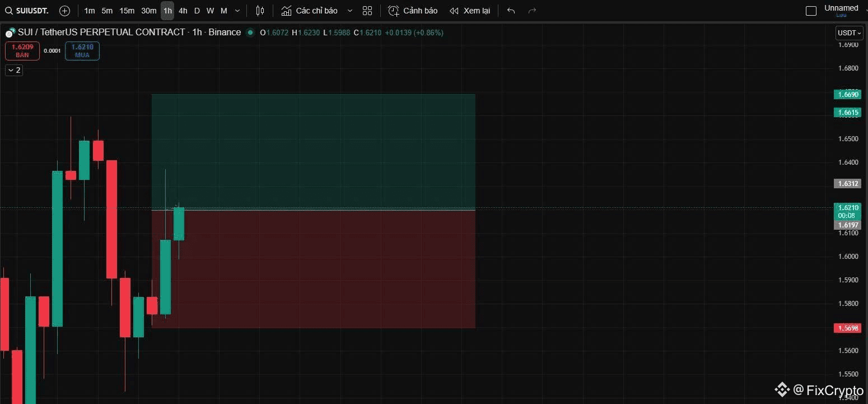Screen dimensions: 868x404
Task: Click the 1.6312 grey price label
Action: coord(847,183)
